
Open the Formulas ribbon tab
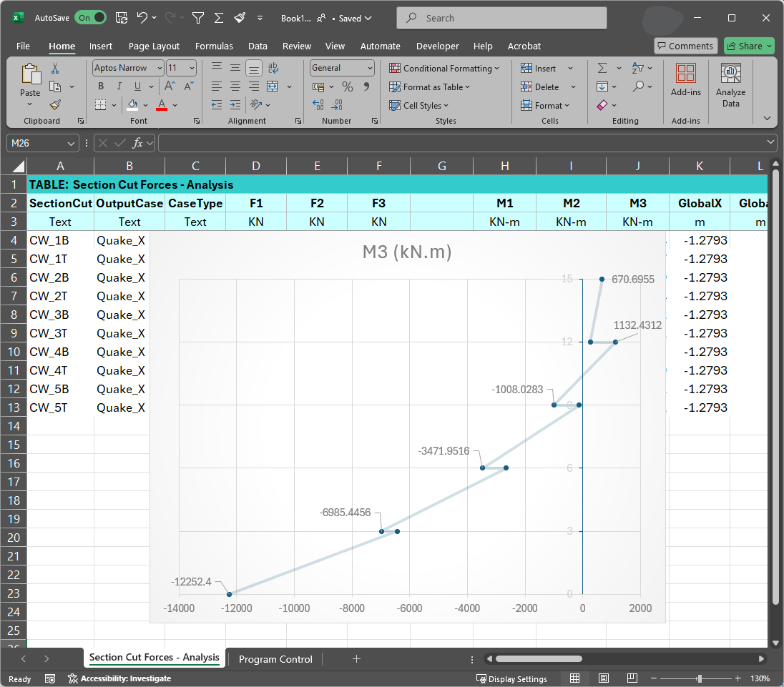pos(214,46)
